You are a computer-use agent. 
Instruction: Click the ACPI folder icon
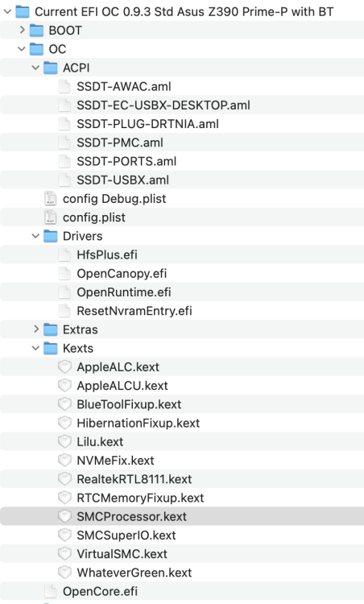pos(51,68)
